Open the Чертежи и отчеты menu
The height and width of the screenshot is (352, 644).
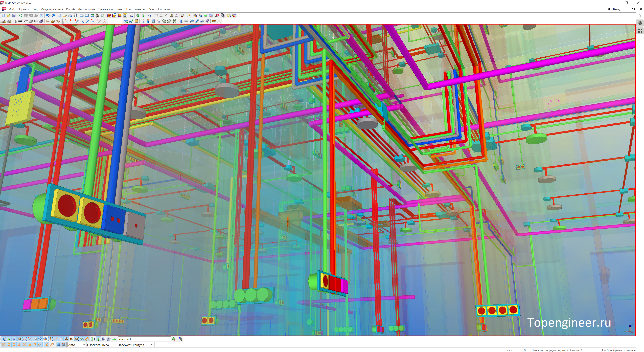(110, 9)
